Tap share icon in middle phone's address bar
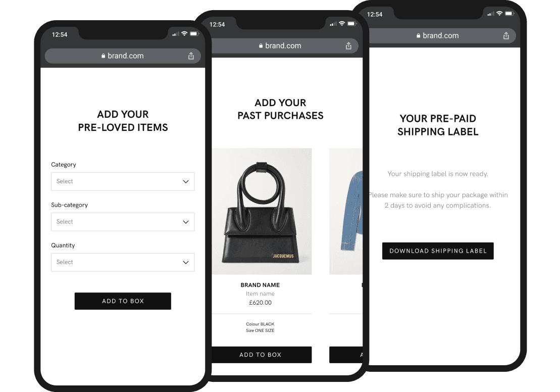 (348, 46)
